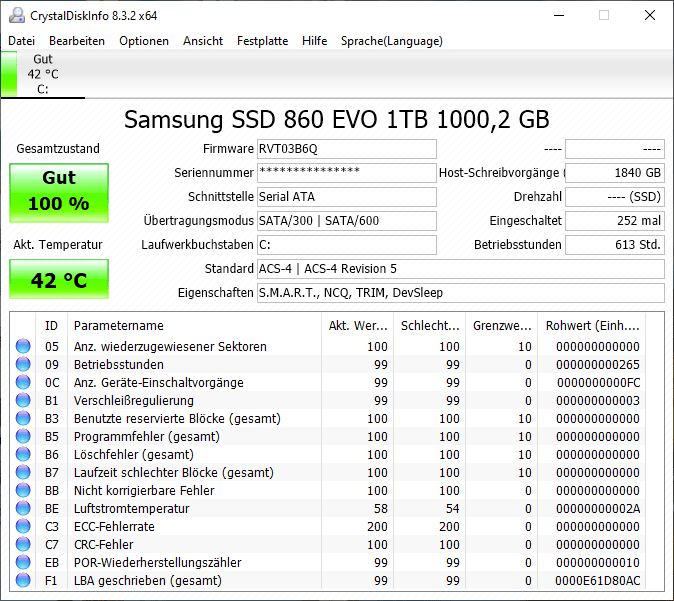Select 'LBA geschrieben (gesamt)' parameter name

tap(148, 581)
